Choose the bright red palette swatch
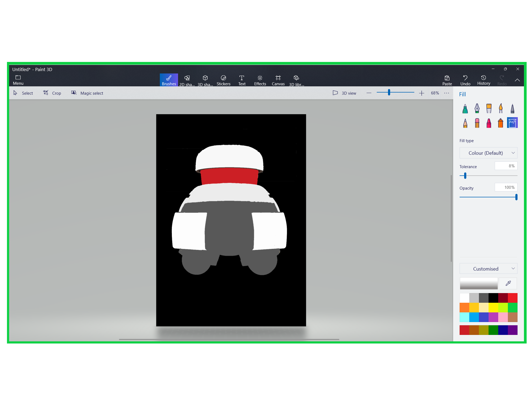The height and width of the screenshot is (399, 532). point(513,298)
